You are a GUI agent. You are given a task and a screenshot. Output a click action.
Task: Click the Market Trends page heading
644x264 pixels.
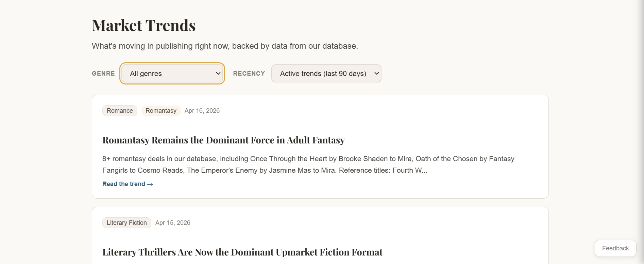[x=143, y=26]
